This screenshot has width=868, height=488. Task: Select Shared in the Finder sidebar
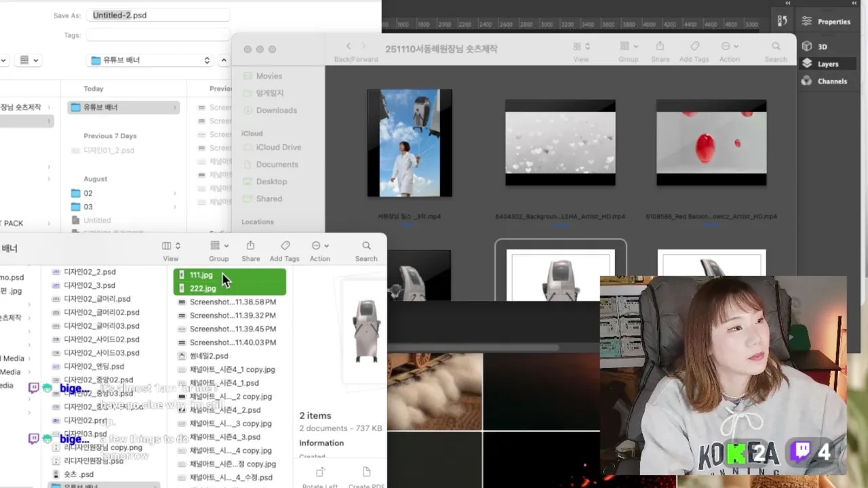click(x=269, y=199)
